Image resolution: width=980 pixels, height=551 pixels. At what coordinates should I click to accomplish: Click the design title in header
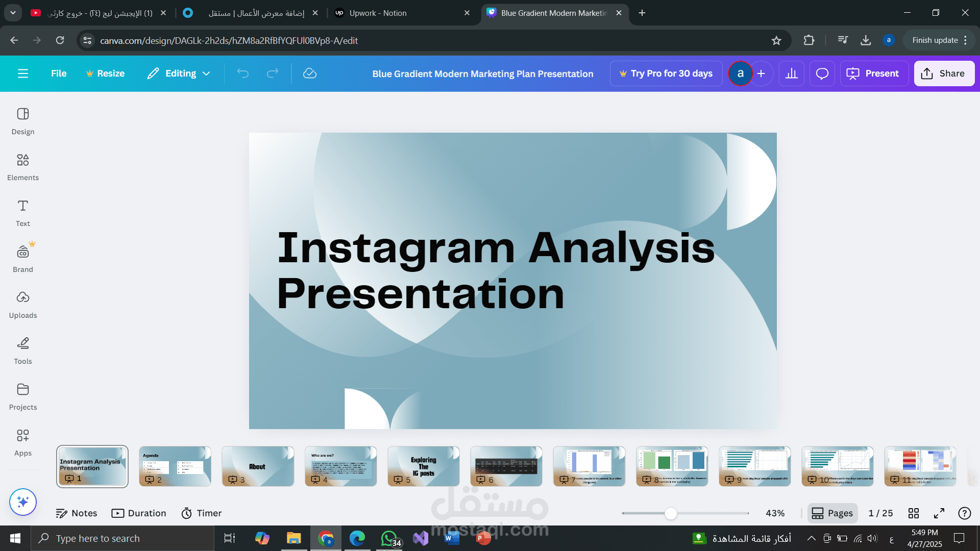(483, 73)
